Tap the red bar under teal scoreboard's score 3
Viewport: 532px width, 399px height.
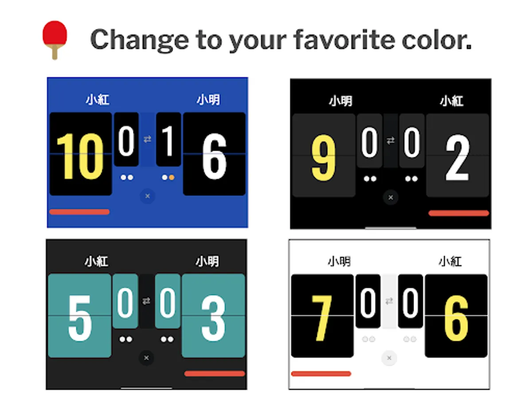tap(215, 373)
